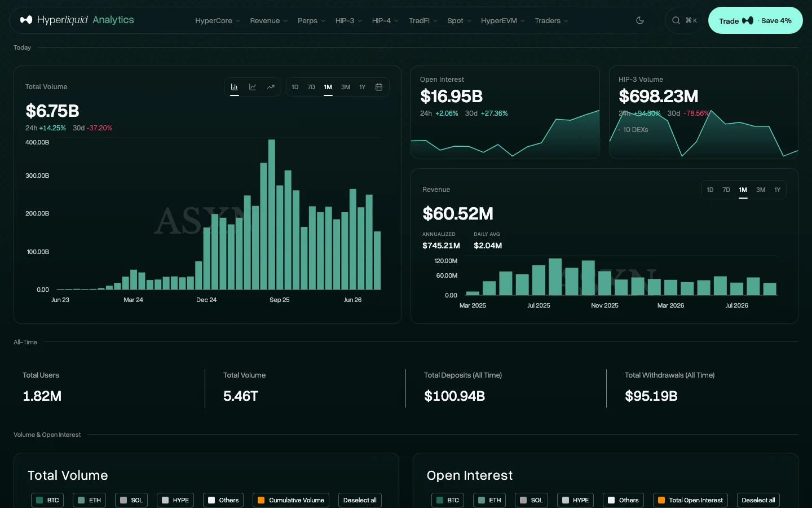This screenshot has height=508, width=812.
Task: Select 1D range in Revenue card
Action: [x=710, y=190]
